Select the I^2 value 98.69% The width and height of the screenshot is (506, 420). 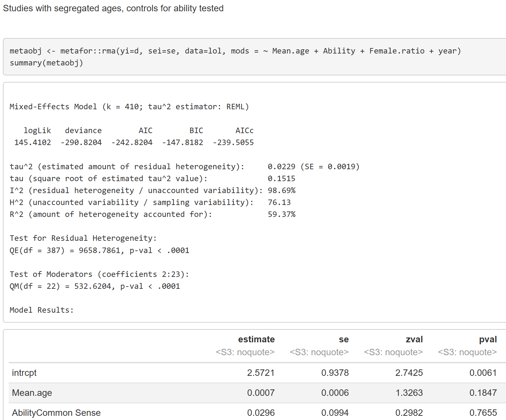click(281, 190)
